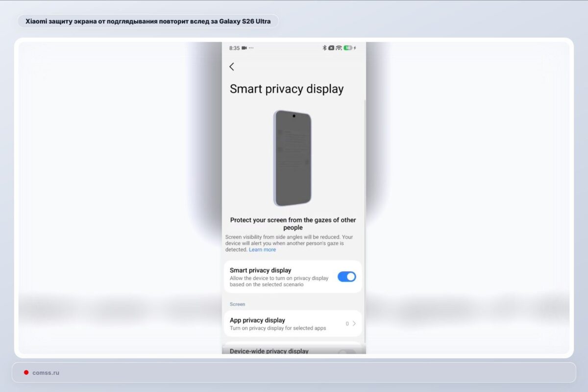Image resolution: width=588 pixels, height=392 pixels.
Task: Tap the Wi-Fi status icon
Action: tap(339, 48)
